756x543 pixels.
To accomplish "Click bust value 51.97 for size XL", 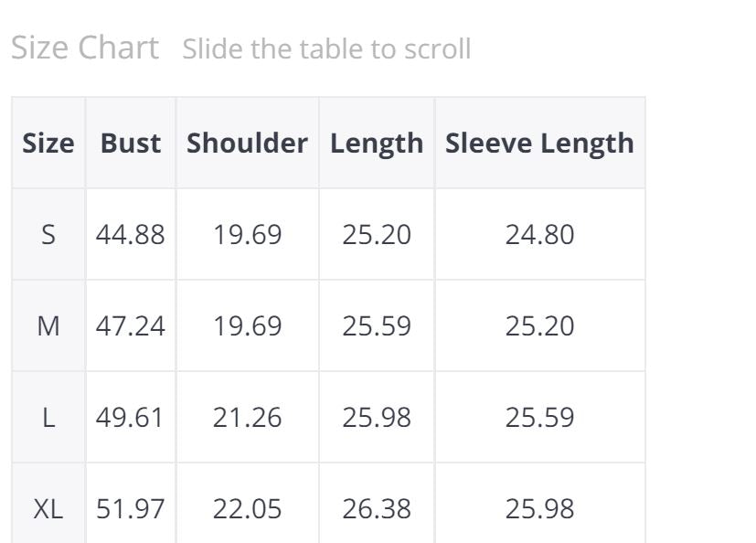I will pyautogui.click(x=131, y=509).
